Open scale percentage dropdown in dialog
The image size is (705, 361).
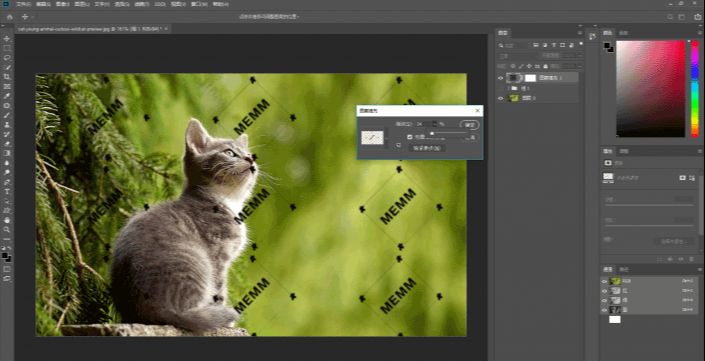click(434, 124)
